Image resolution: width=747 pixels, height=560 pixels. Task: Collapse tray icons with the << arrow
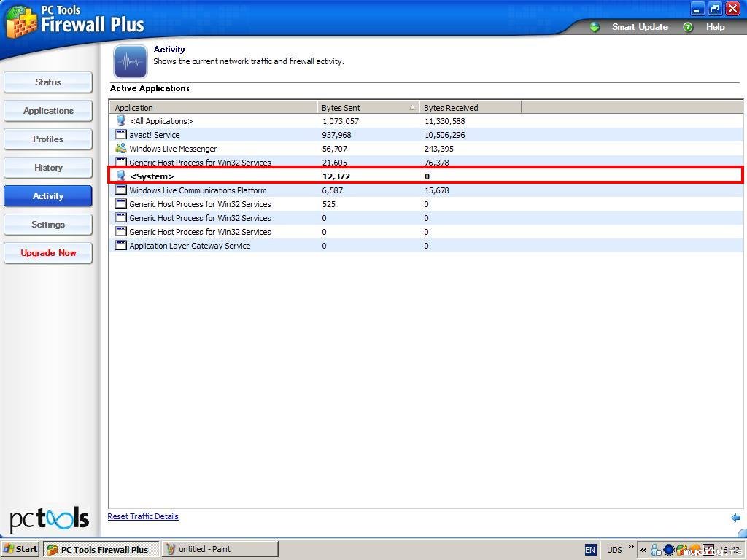[643, 550]
